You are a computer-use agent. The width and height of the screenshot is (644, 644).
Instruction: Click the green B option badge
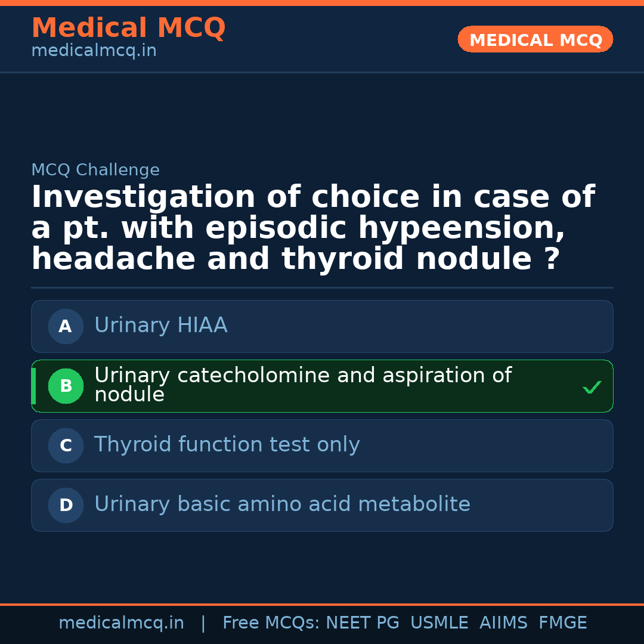coord(66,386)
